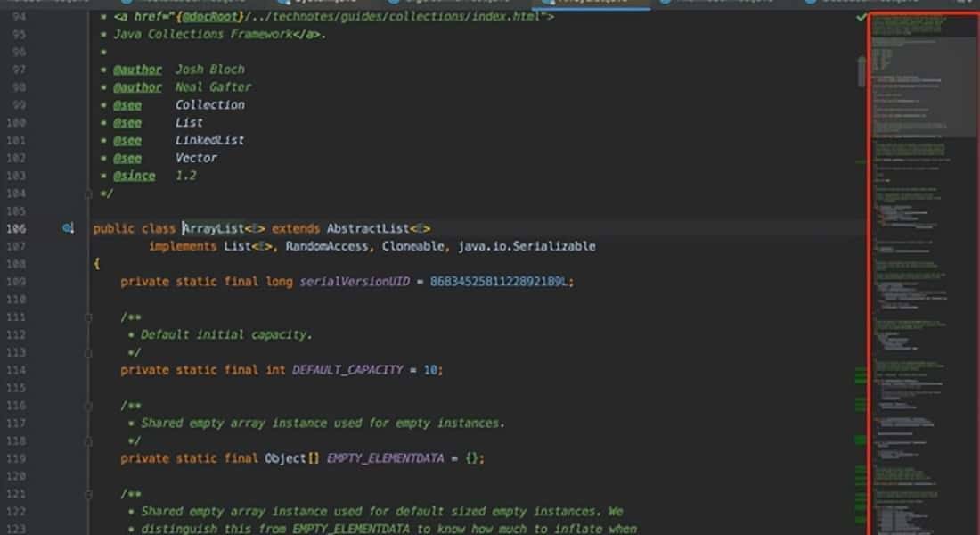Collapse the comment fold marker at line 116

[x=88, y=406]
